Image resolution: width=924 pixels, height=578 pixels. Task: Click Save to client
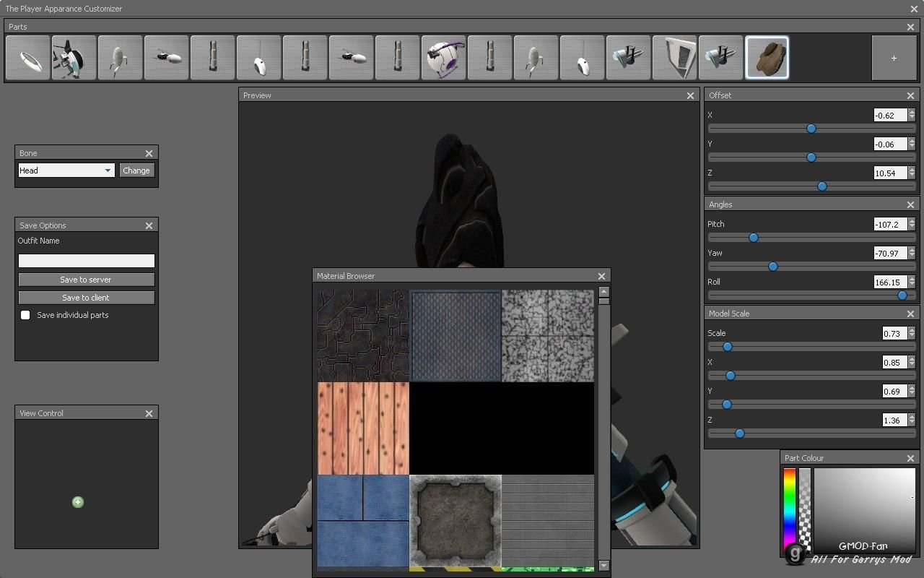87,298
